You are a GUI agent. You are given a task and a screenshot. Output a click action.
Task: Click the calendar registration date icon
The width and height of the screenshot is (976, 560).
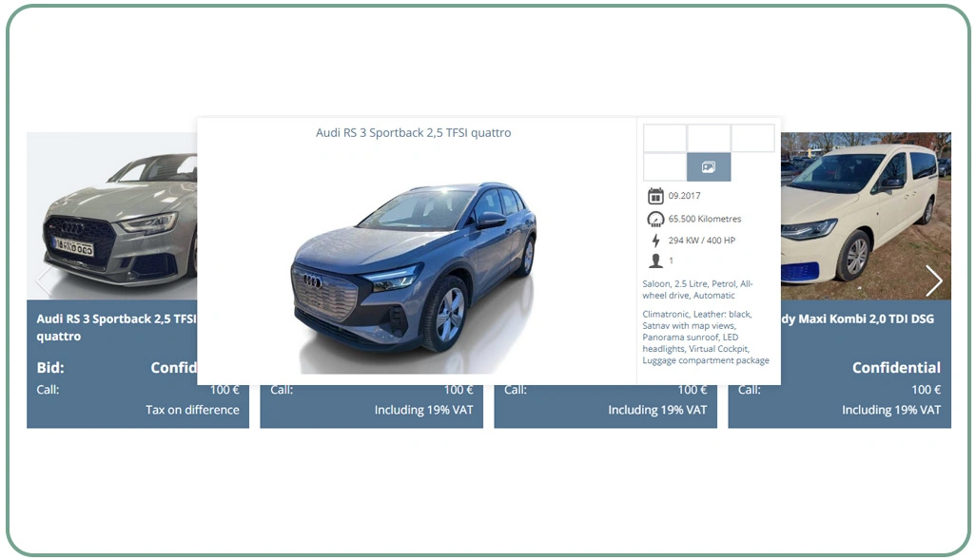pyautogui.click(x=654, y=195)
